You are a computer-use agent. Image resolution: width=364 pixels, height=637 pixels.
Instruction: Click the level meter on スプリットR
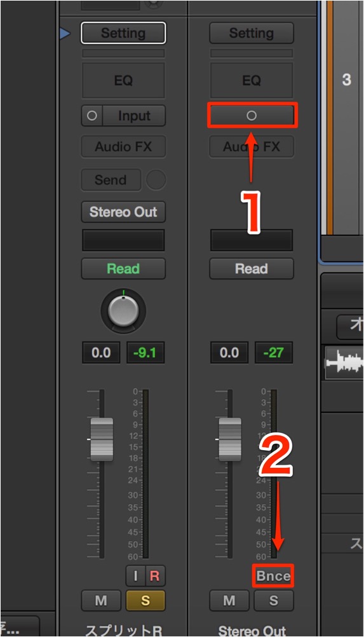click(145, 474)
